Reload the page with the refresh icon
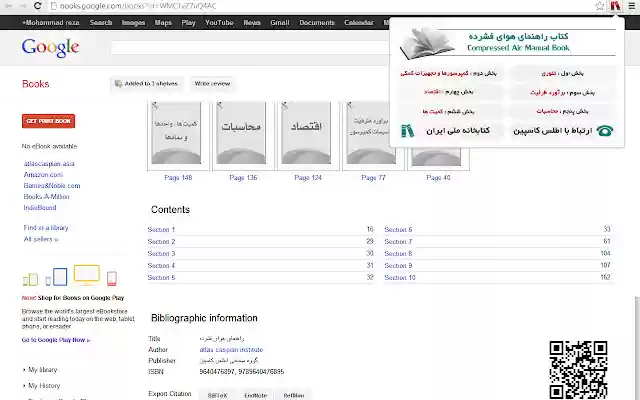 pyautogui.click(x=37, y=6)
